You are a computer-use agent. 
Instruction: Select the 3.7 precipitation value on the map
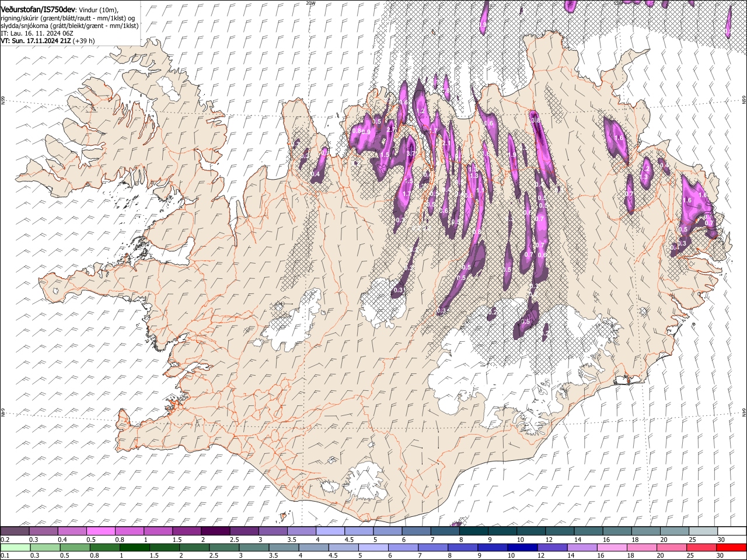[411, 153]
